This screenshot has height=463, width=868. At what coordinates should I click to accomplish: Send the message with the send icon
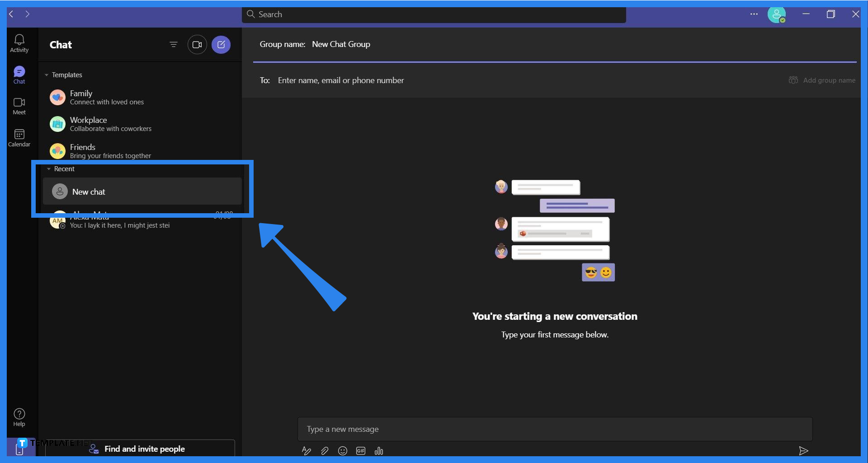click(804, 450)
